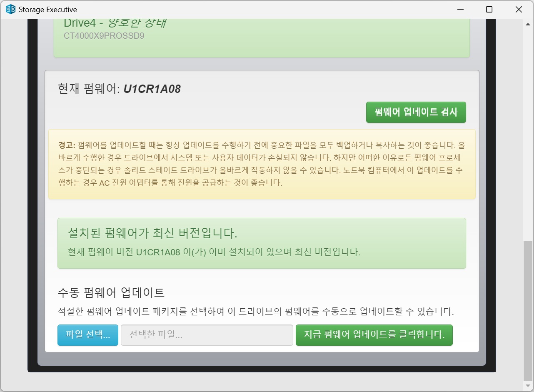Click the scroll down arrow of the scrollbar
534x392 pixels.
(528, 386)
